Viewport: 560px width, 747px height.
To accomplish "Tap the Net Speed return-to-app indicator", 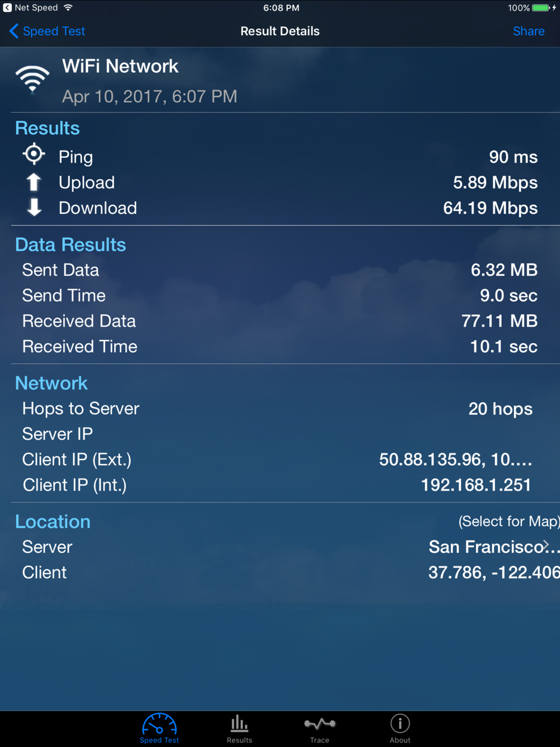I will click(30, 8).
